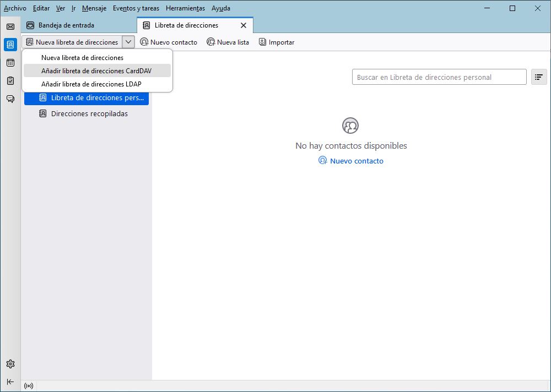
Task: Click Nuevo contacto toolbar button
Action: tap(169, 42)
